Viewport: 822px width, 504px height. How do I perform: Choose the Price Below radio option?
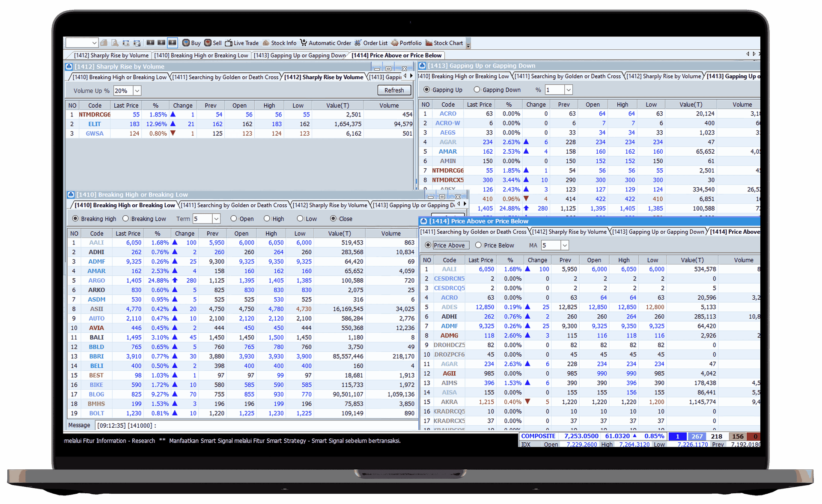point(479,245)
